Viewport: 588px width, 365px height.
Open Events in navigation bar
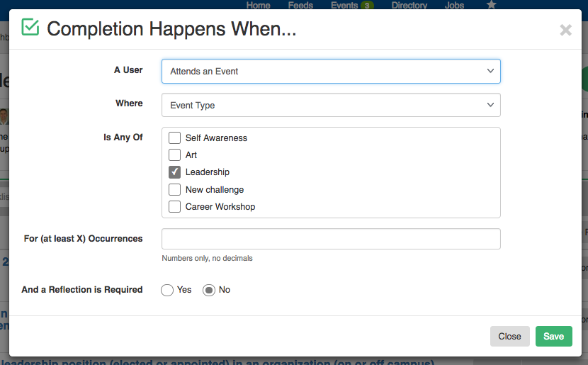(344, 5)
